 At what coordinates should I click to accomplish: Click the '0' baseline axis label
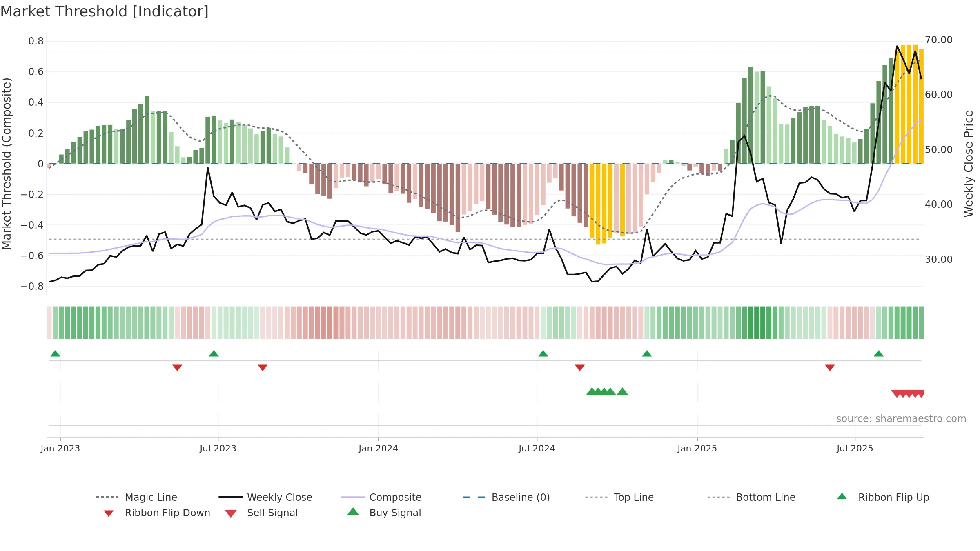[40, 164]
